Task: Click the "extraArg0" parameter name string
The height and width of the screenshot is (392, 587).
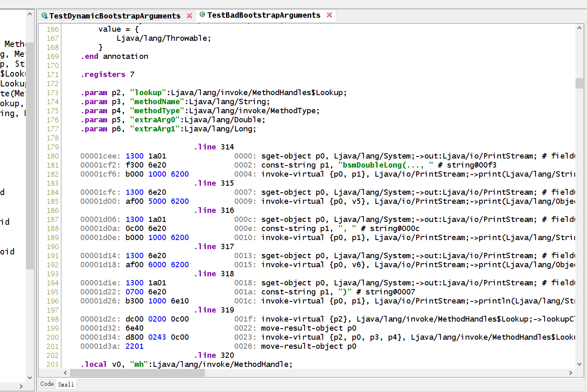Action: click(155, 120)
